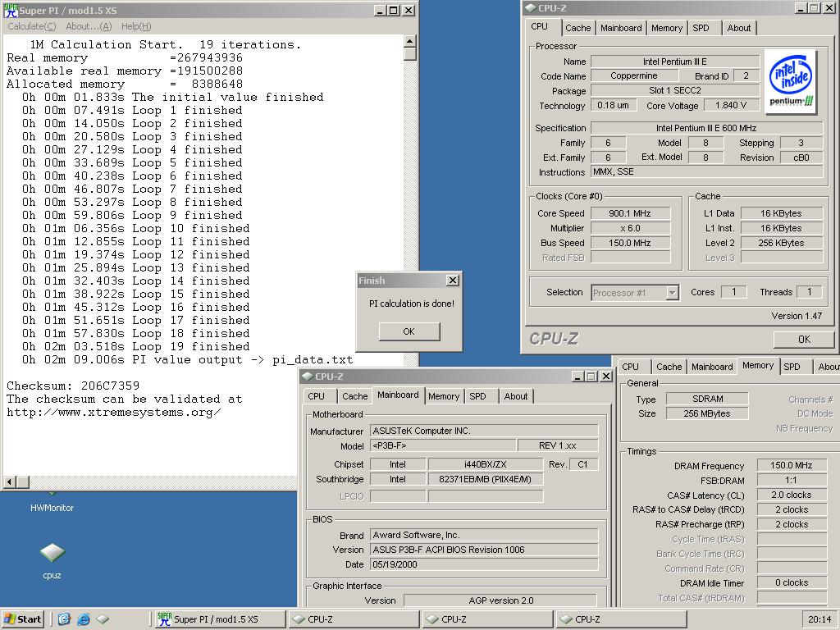
Task: Click the memory Size 256 MBytes field
Action: [x=707, y=413]
